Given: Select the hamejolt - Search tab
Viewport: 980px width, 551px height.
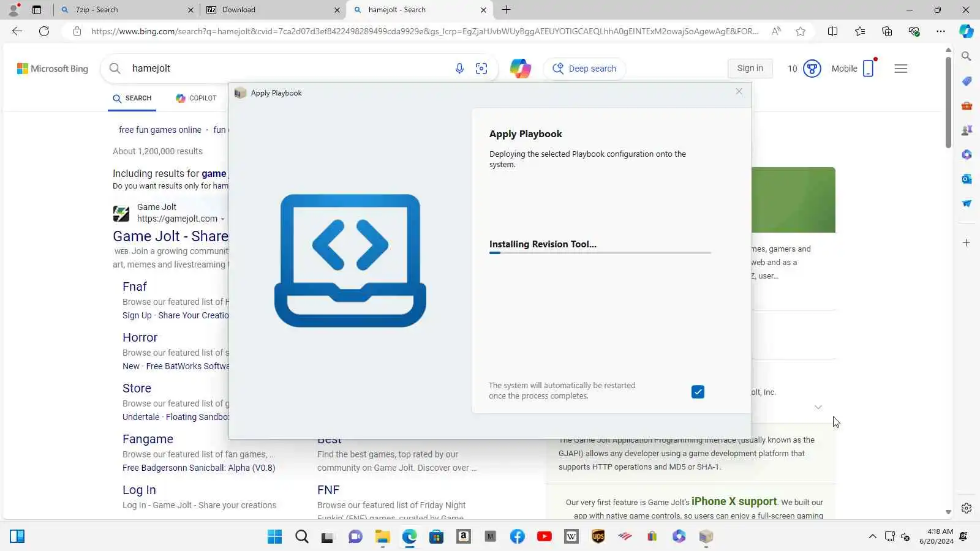Looking at the screenshot, I should [x=420, y=10].
